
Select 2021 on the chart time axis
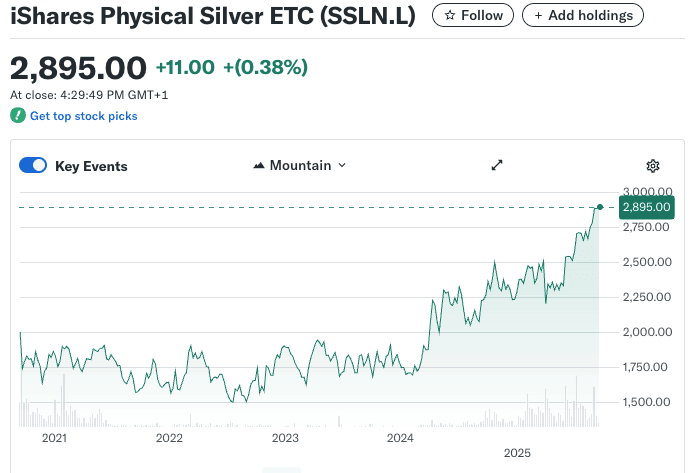[x=53, y=438]
